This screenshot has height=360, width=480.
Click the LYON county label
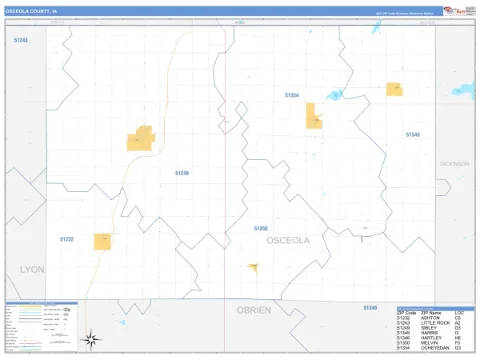pos(32,269)
